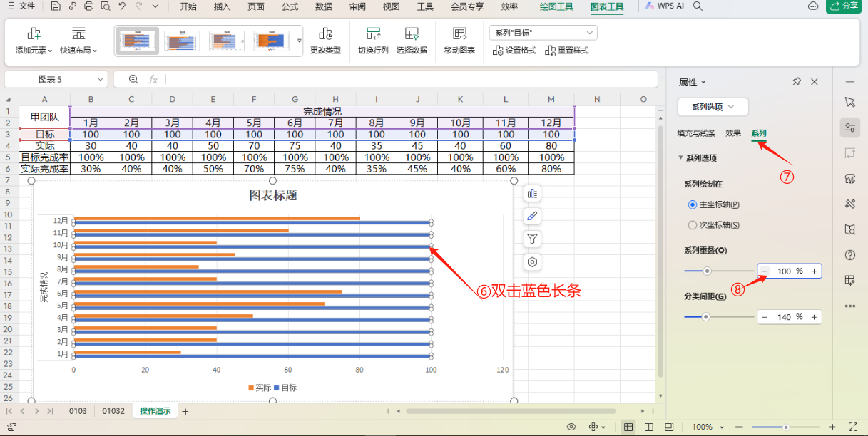Add a new sheet with plus button

pos(185,412)
